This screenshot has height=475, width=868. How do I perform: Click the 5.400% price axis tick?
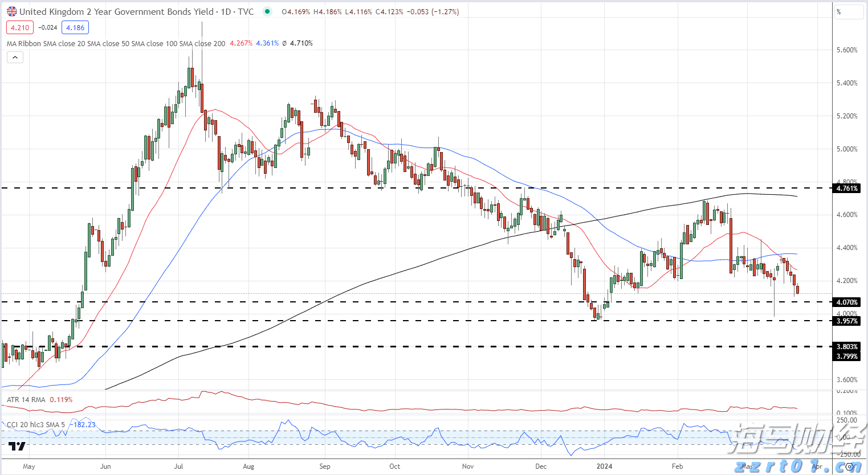coord(847,83)
